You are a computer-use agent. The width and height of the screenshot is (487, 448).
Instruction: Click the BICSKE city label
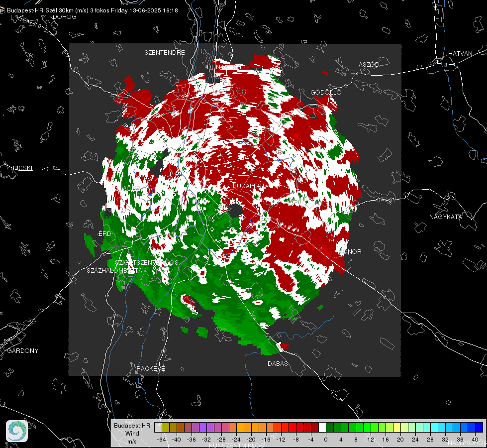(x=23, y=168)
